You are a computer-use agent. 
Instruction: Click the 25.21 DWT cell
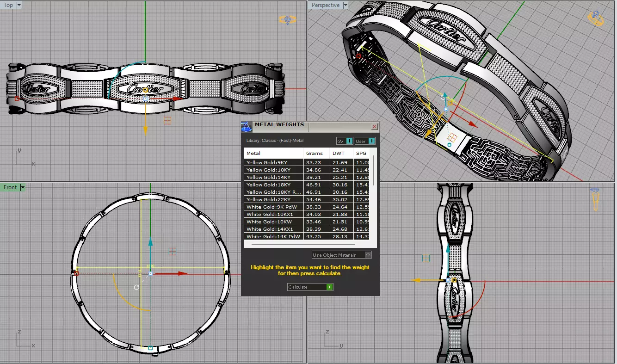click(341, 177)
